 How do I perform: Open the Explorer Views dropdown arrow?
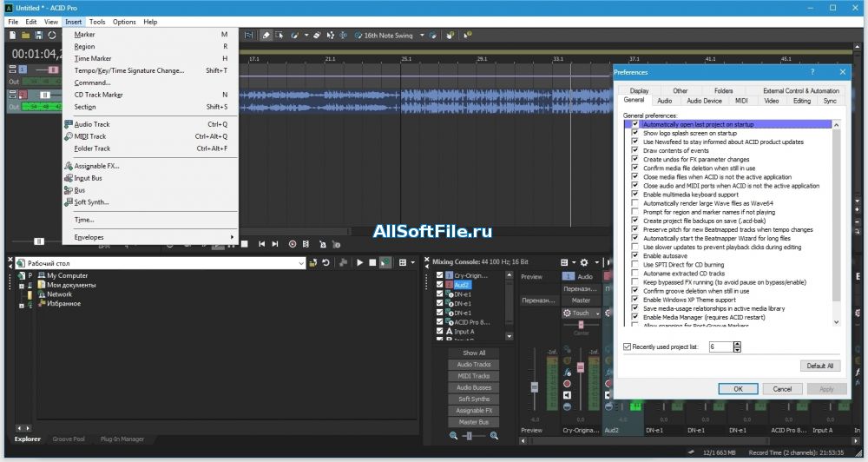coord(413,262)
